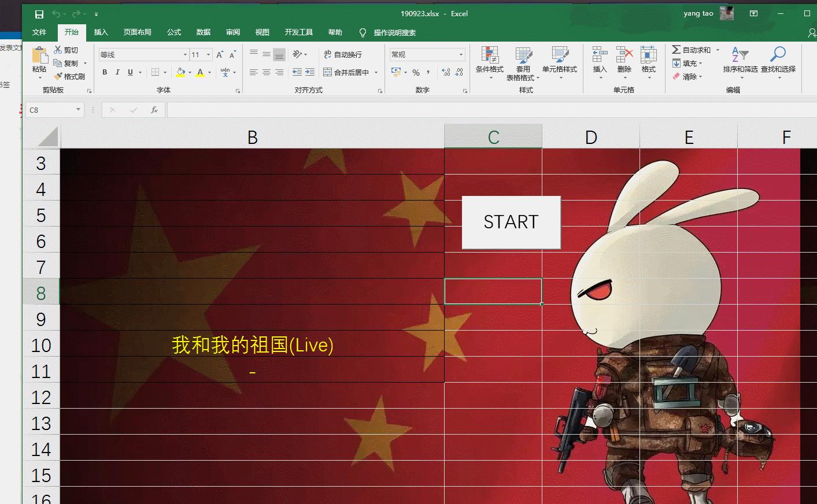The image size is (817, 504).
Task: Toggle Wrap Text (自动换行)
Action: coord(343,54)
